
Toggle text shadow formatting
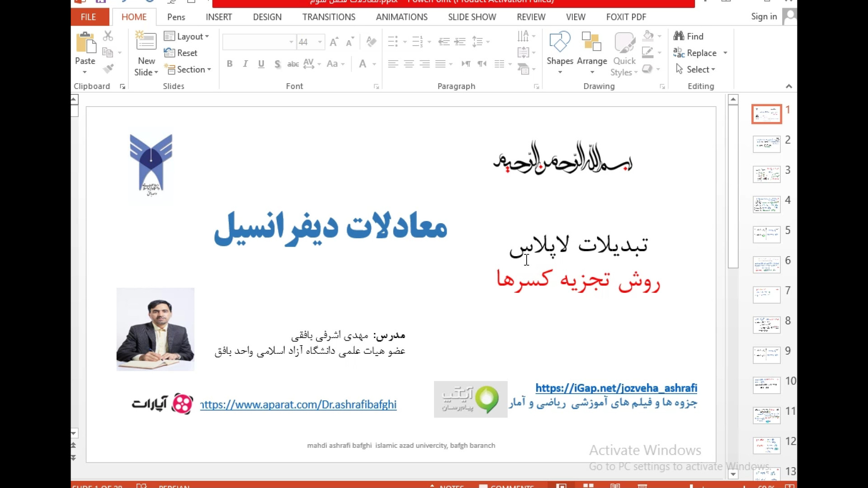coord(277,64)
